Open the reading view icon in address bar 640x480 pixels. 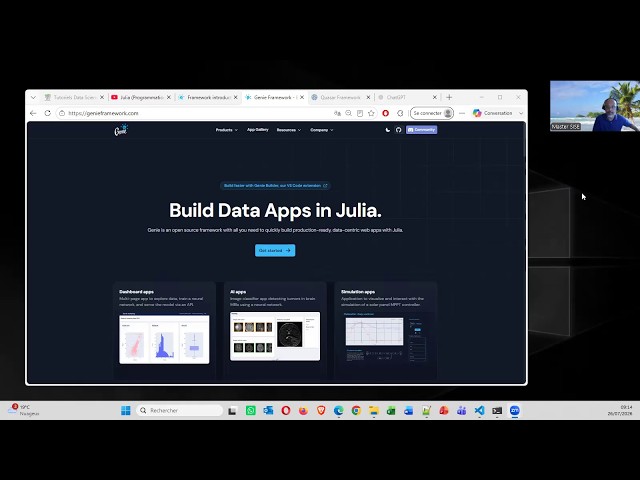[360, 113]
